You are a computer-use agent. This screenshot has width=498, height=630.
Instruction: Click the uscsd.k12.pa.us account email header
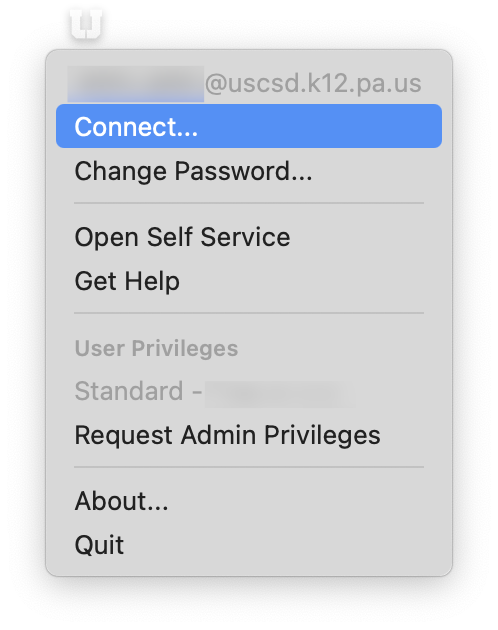244,84
